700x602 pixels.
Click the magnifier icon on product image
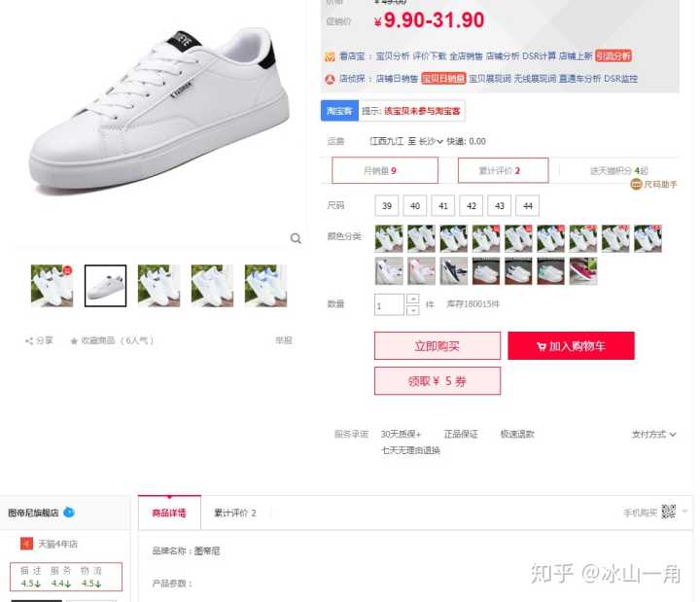pos(296,238)
